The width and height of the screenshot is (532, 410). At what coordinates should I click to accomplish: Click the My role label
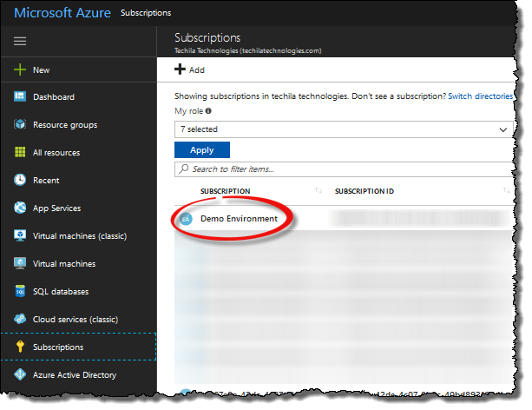click(188, 110)
